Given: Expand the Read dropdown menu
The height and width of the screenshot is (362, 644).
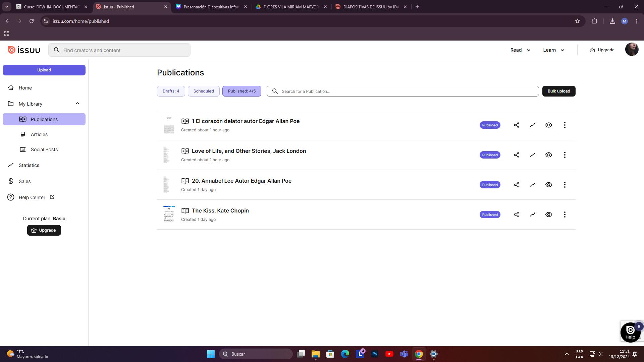Looking at the screenshot, I should (520, 50).
